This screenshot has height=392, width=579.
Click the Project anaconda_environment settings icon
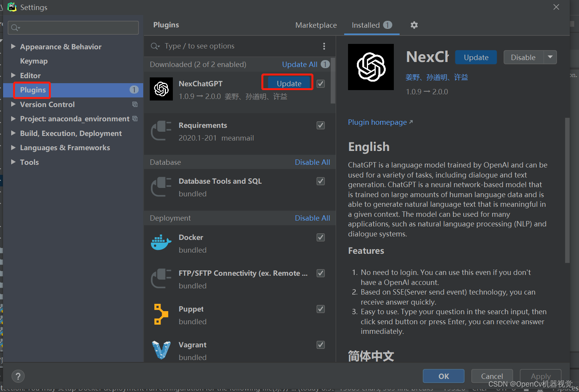click(x=135, y=119)
